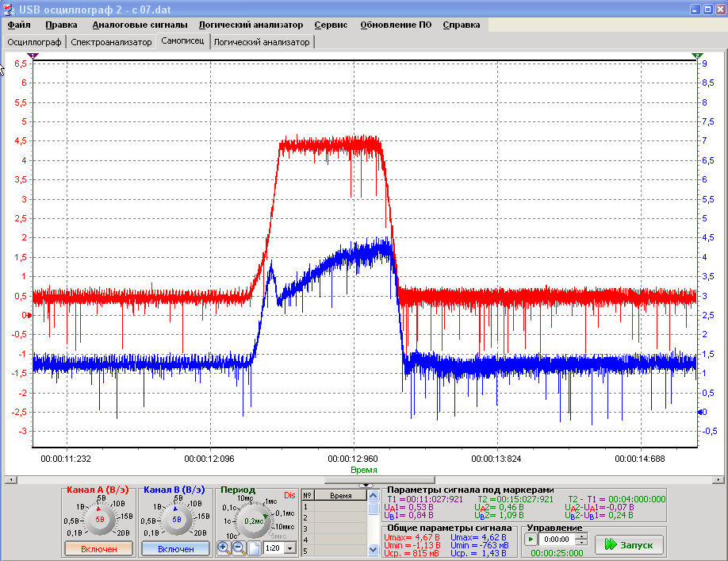
Task: Click the Время column header
Action: click(340, 495)
